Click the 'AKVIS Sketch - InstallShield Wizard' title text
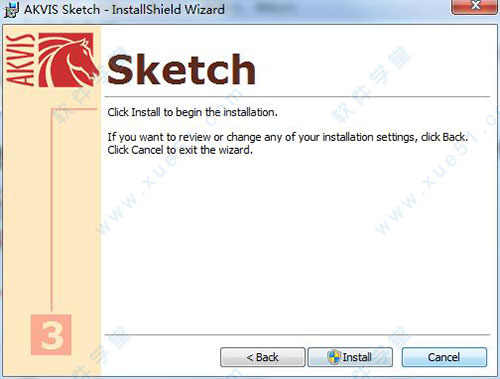500x379 pixels. (124, 9)
